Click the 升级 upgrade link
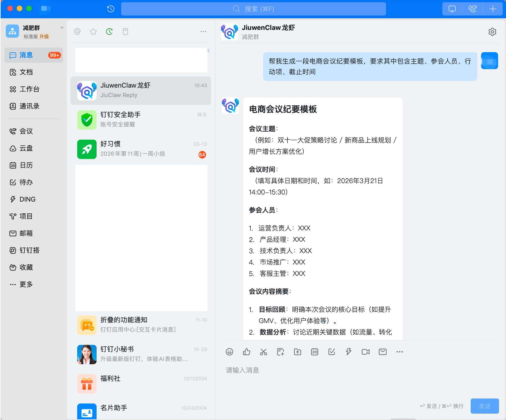 [x=44, y=36]
